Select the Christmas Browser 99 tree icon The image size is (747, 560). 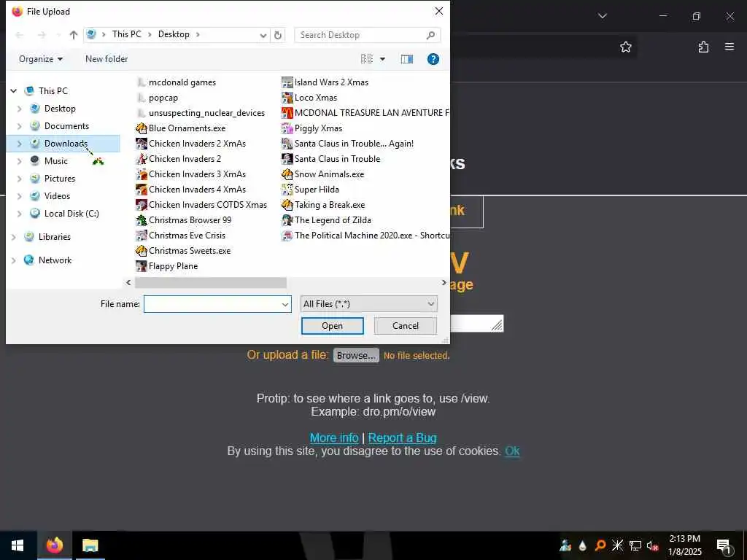[141, 220]
